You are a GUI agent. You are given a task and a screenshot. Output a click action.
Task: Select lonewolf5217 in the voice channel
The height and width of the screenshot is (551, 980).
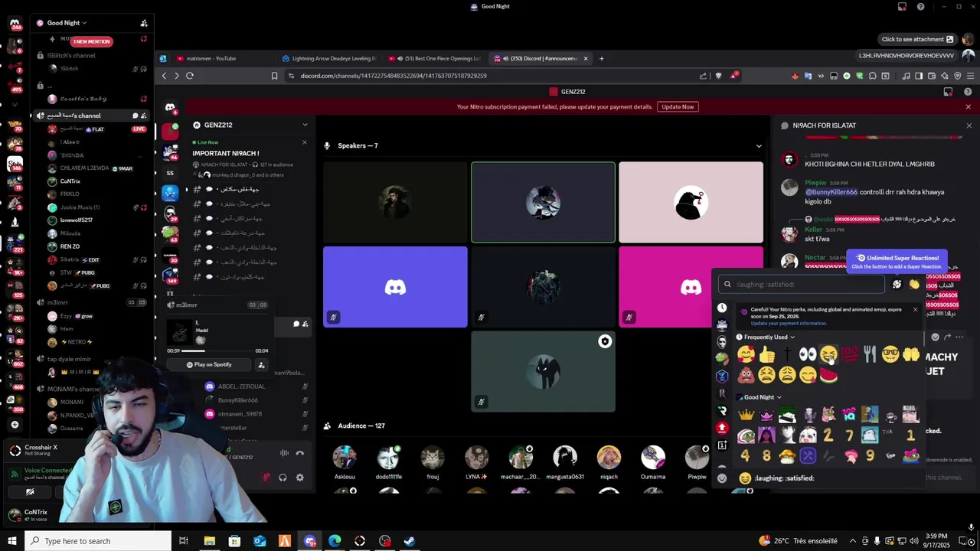pyautogui.click(x=77, y=220)
